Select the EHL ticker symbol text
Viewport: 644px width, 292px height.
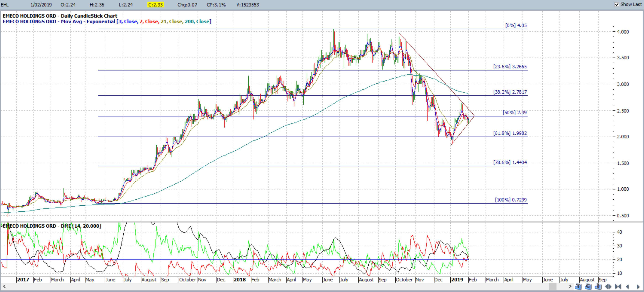pos(4,5)
